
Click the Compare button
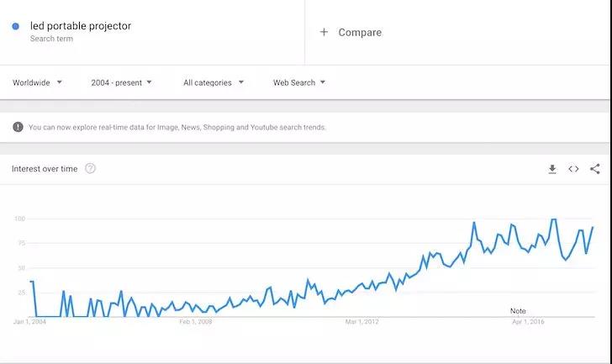pos(359,32)
